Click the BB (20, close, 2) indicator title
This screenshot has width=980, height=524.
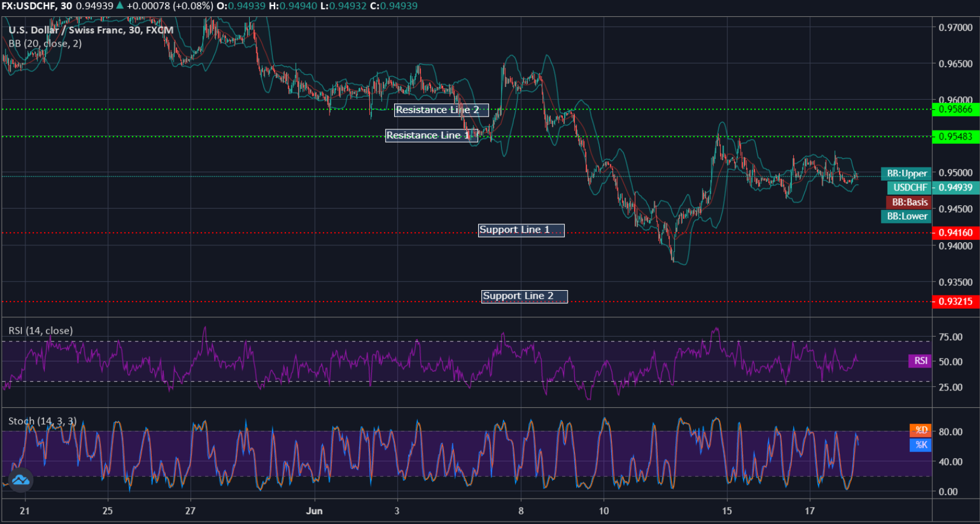[45, 44]
